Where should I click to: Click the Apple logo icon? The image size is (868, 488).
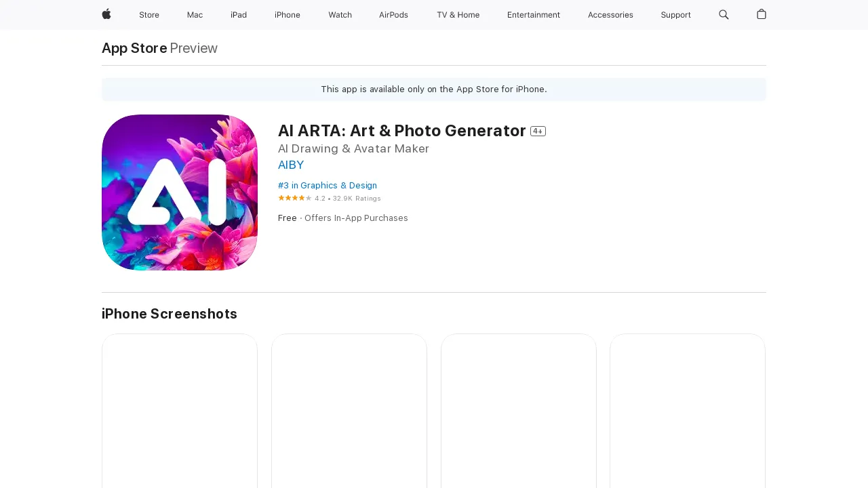click(x=106, y=14)
